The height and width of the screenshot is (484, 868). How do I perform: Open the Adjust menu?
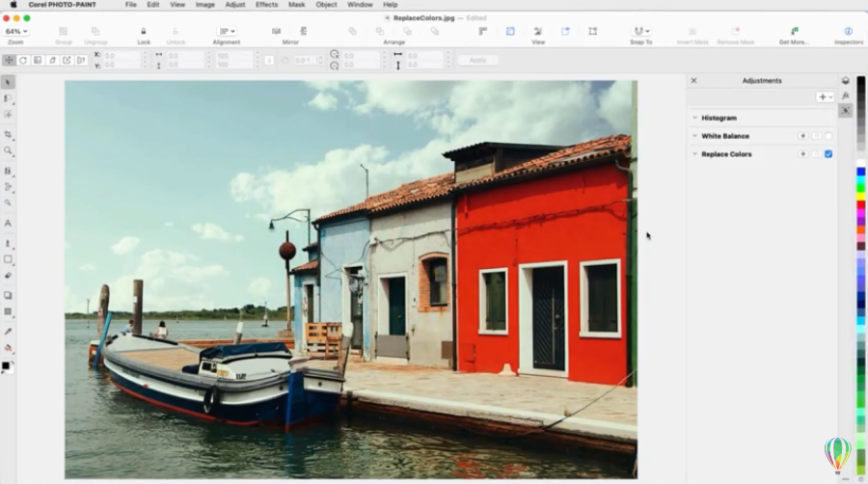tap(235, 5)
